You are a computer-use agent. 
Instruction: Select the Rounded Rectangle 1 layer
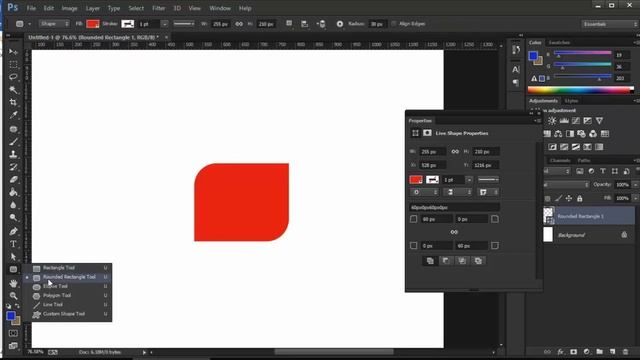coord(589,216)
